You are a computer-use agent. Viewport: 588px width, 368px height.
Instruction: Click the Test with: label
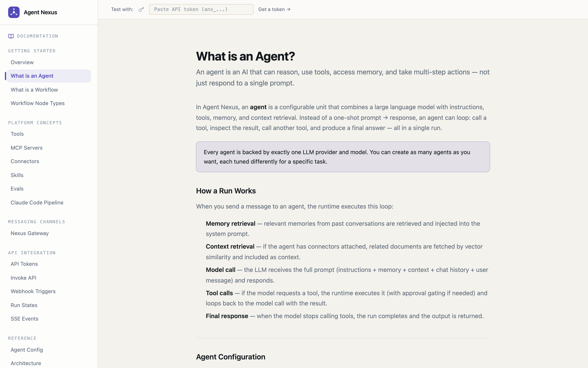tap(122, 9)
